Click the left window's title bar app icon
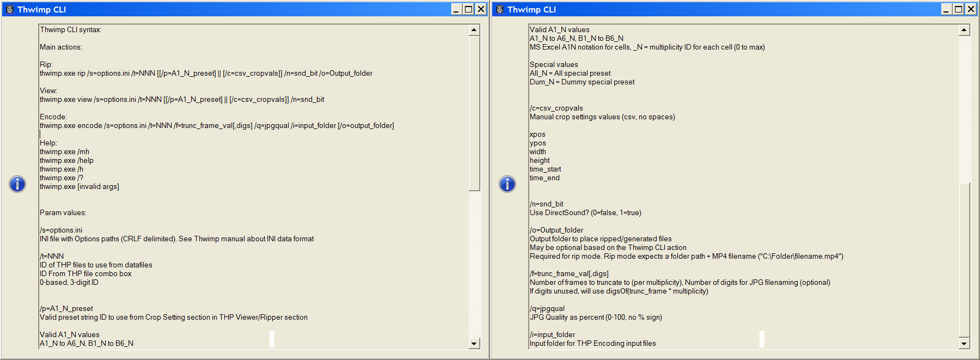 (9, 9)
